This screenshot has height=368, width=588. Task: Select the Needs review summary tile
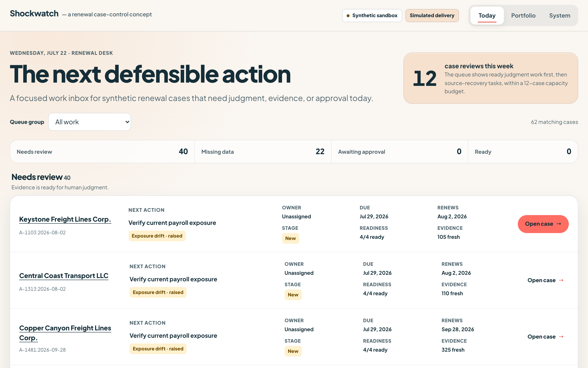click(102, 152)
